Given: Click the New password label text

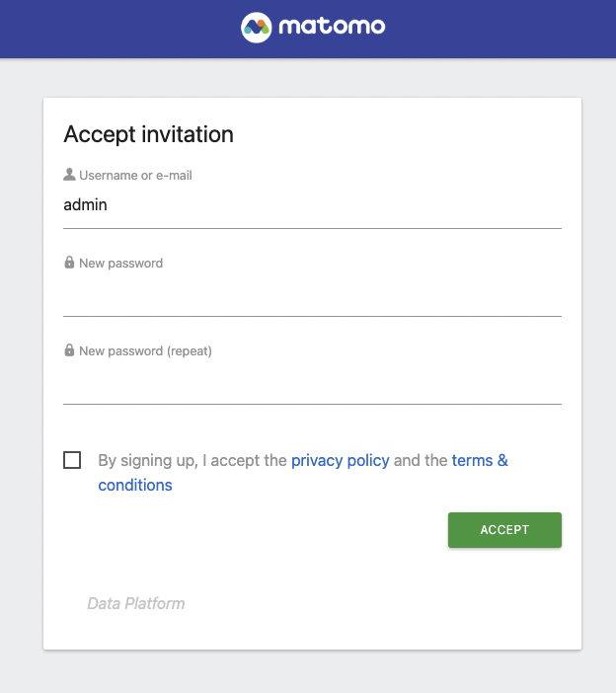Looking at the screenshot, I should point(120,263).
